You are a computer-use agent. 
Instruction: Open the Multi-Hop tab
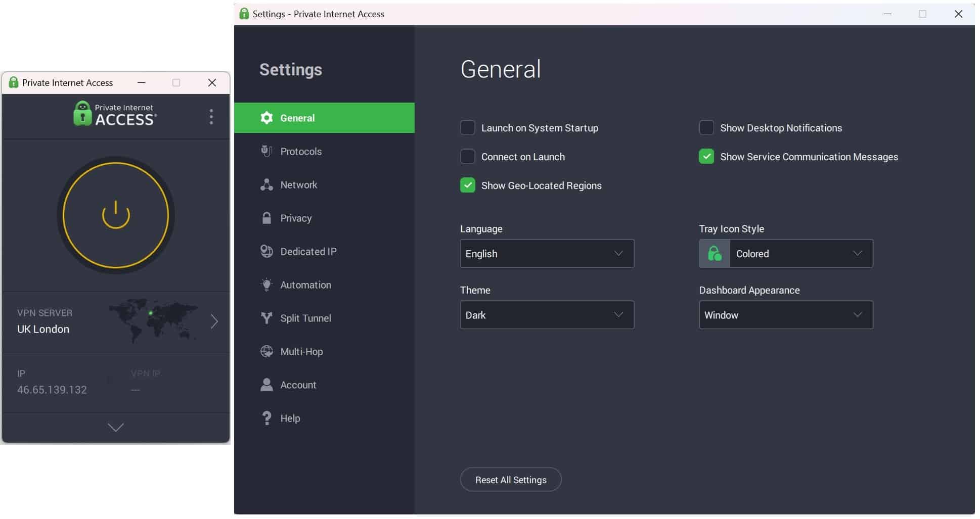324,351
